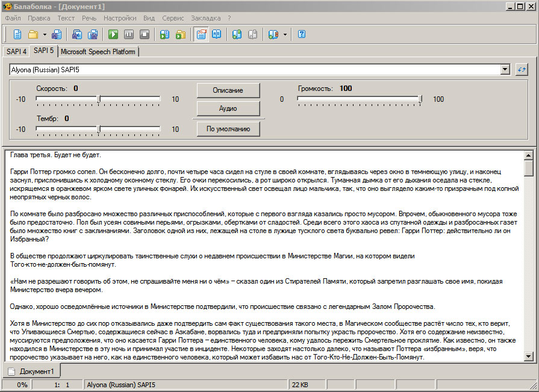The image size is (539, 392).
Task: Open the Речь menu
Action: pyautogui.click(x=89, y=18)
